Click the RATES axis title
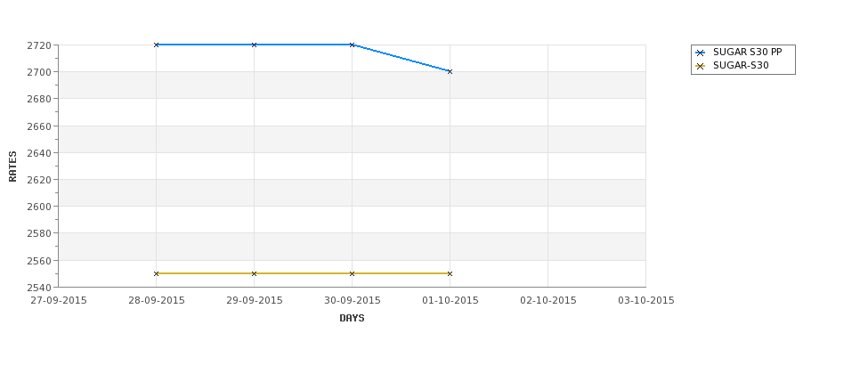 pos(12,167)
